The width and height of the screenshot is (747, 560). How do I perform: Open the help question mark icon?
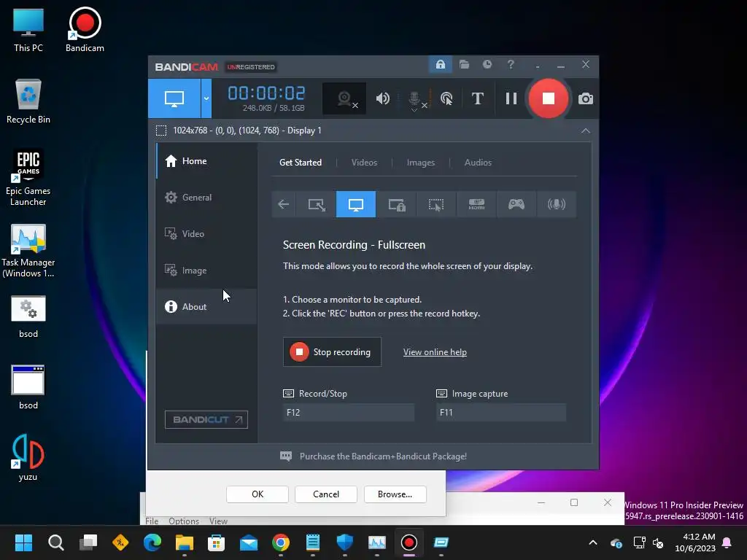511,64
